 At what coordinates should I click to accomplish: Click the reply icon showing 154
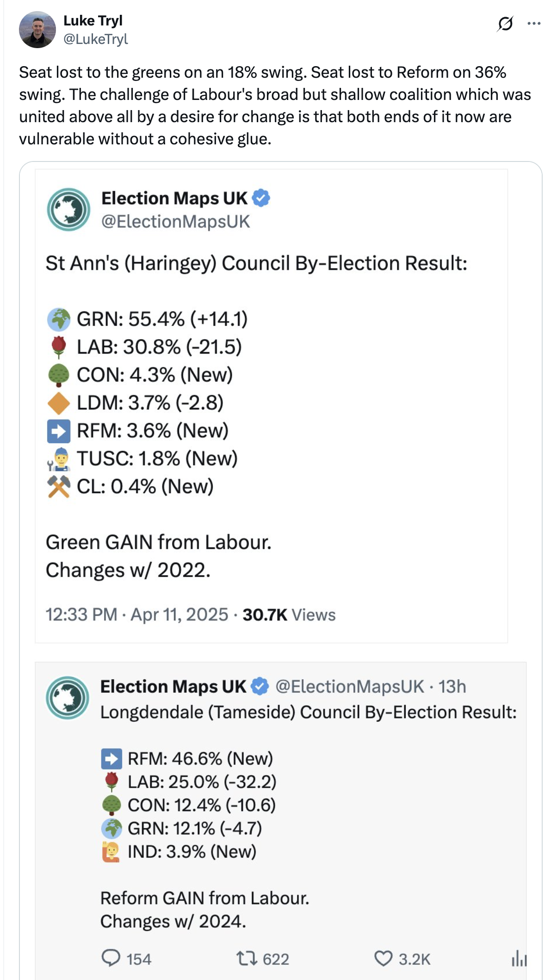[x=111, y=958]
